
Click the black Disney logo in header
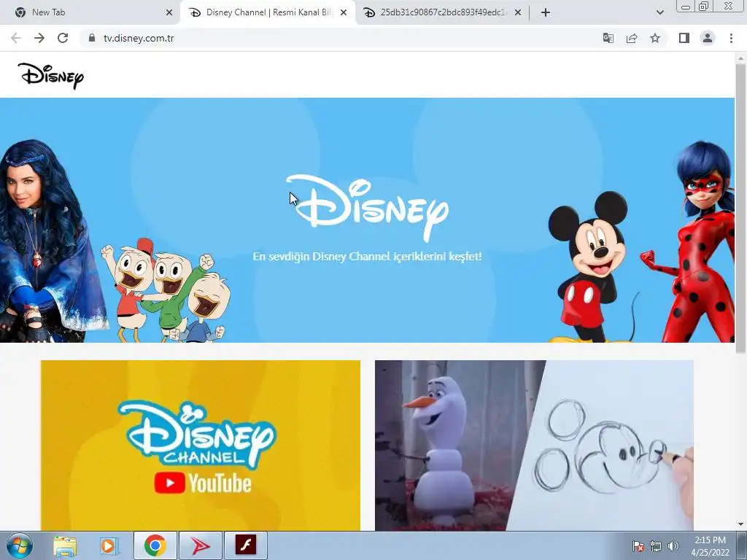point(50,76)
